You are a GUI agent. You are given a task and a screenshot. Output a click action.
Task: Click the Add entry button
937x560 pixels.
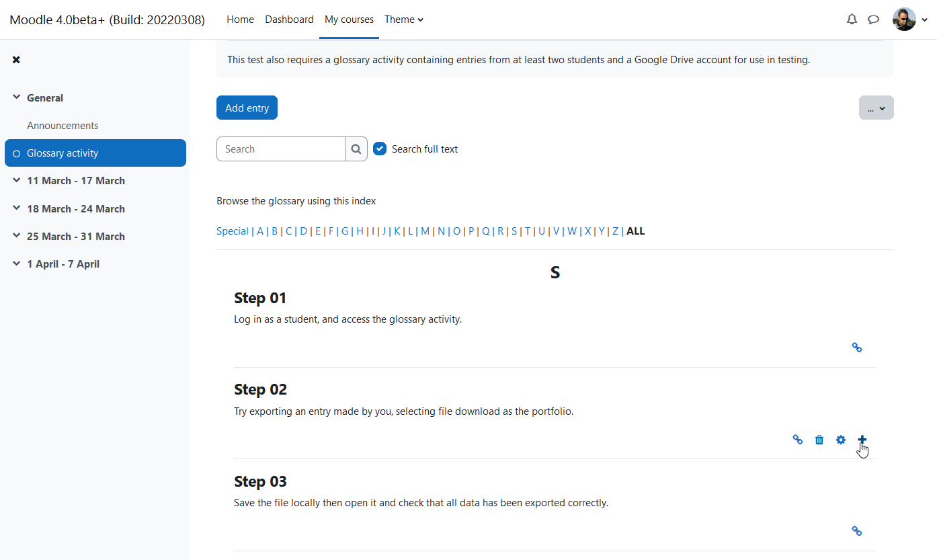point(247,108)
